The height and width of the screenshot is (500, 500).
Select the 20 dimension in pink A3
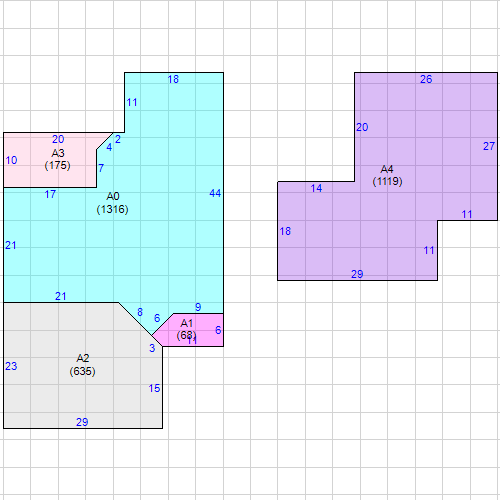(58, 139)
